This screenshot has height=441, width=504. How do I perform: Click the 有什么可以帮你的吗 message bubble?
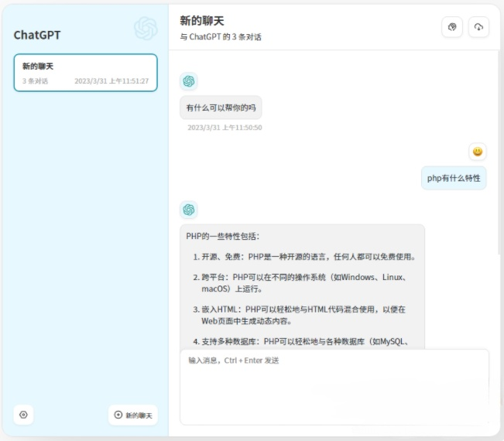pos(221,108)
